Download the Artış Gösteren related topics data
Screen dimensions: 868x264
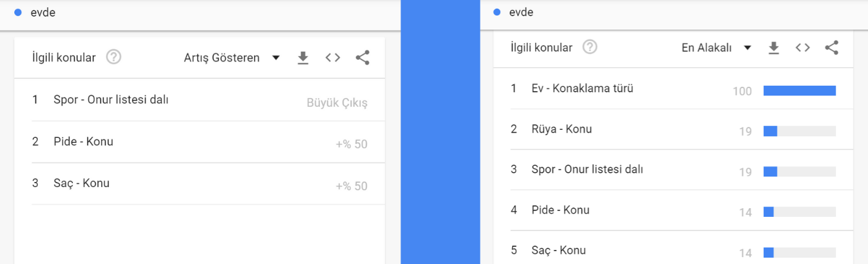[303, 58]
